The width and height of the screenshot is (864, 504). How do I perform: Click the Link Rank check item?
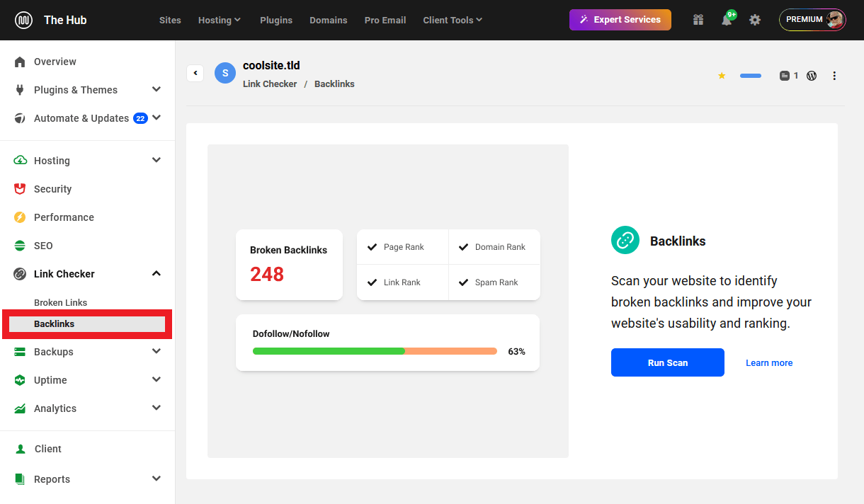(x=402, y=282)
